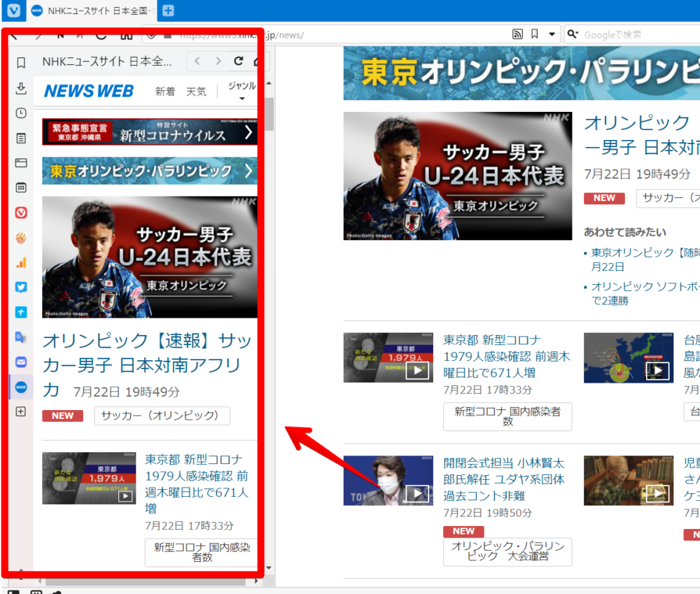
Task: Open the Olympics Paralympics banner in the panel
Action: point(150,171)
